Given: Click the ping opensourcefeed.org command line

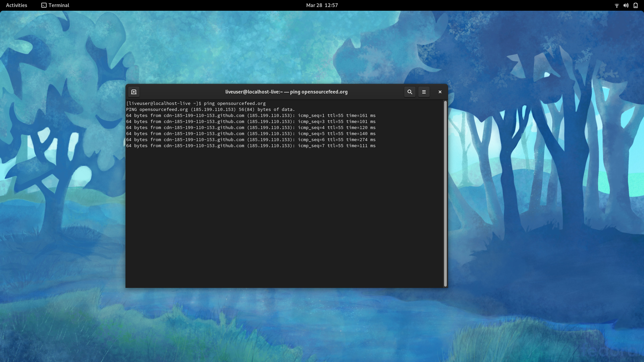Looking at the screenshot, I should point(196,104).
